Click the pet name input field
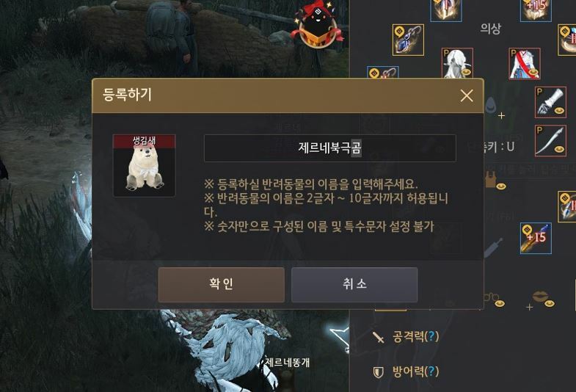Viewport: 576px width, 392px height. pos(330,148)
